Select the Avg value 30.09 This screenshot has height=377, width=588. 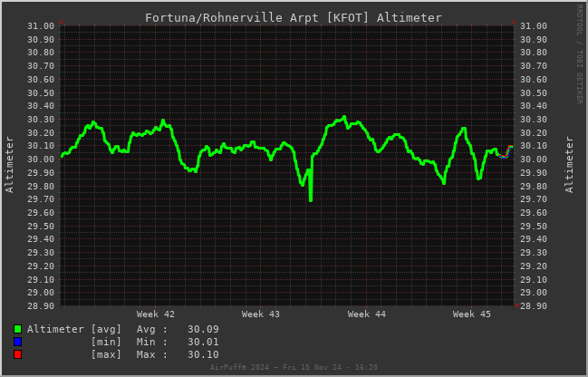coord(203,329)
